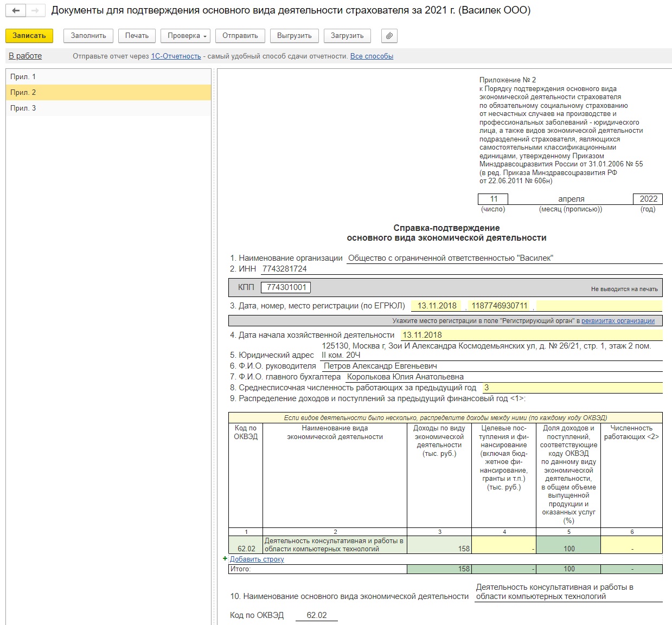Click the bottom Код по ОКВЭД value 62.02
Viewport: 672px width, 625px height.
pyautogui.click(x=317, y=615)
